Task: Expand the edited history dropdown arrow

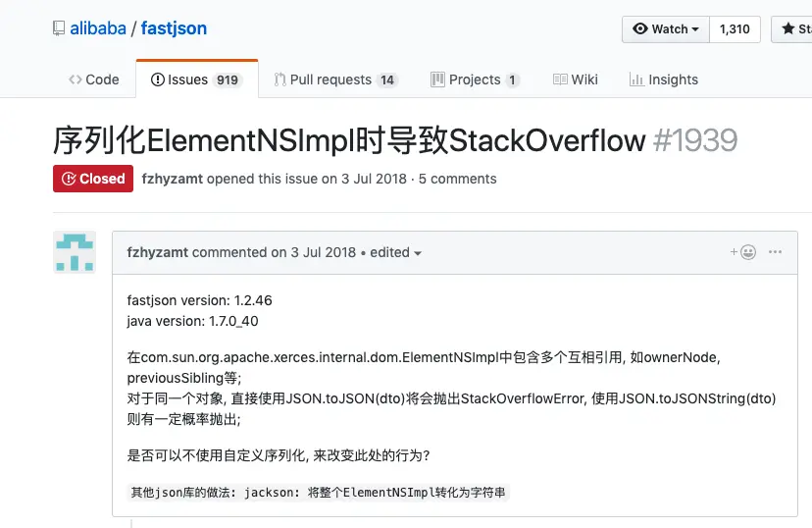Action: click(418, 253)
